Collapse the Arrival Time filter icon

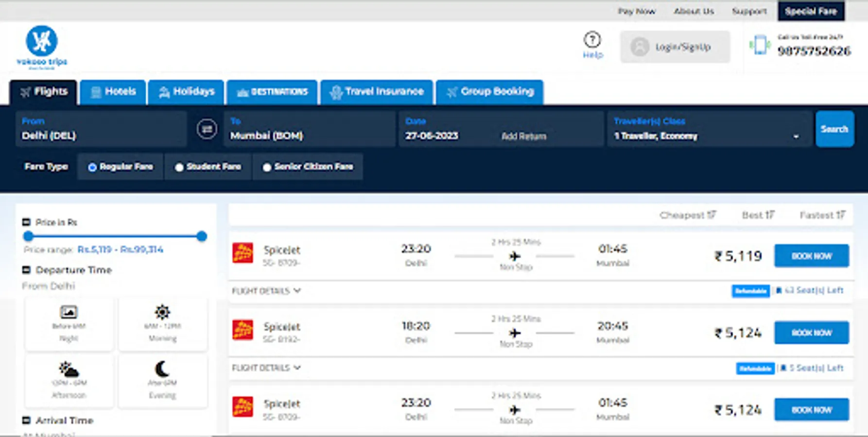(x=27, y=420)
